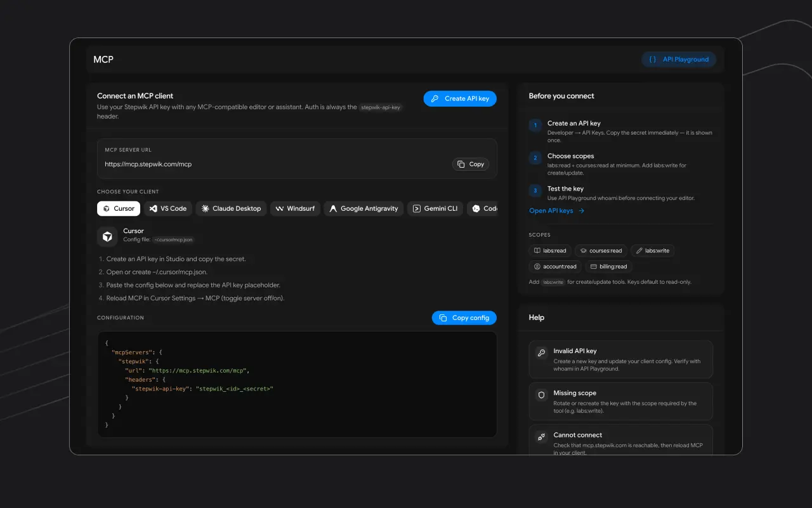The image size is (812, 508).
Task: Click the ~/.cursor/mcp.json config path chip
Action: click(x=173, y=240)
